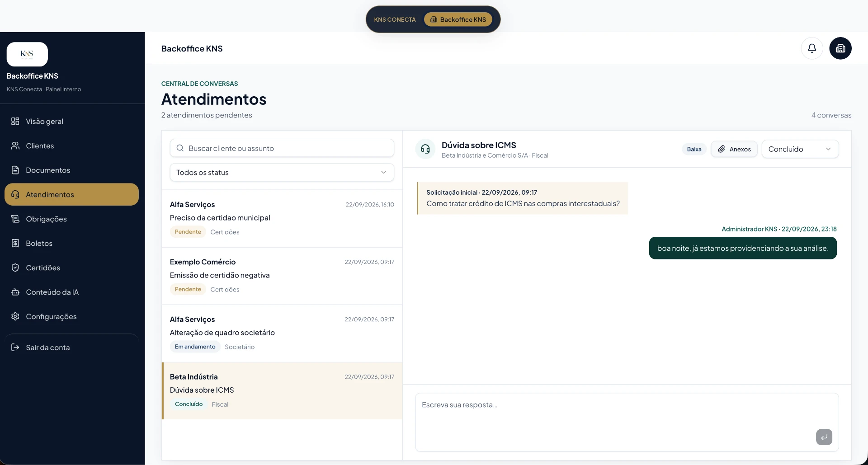Image resolution: width=868 pixels, height=465 pixels.
Task: Open the building profile avatar button
Action: point(840,48)
